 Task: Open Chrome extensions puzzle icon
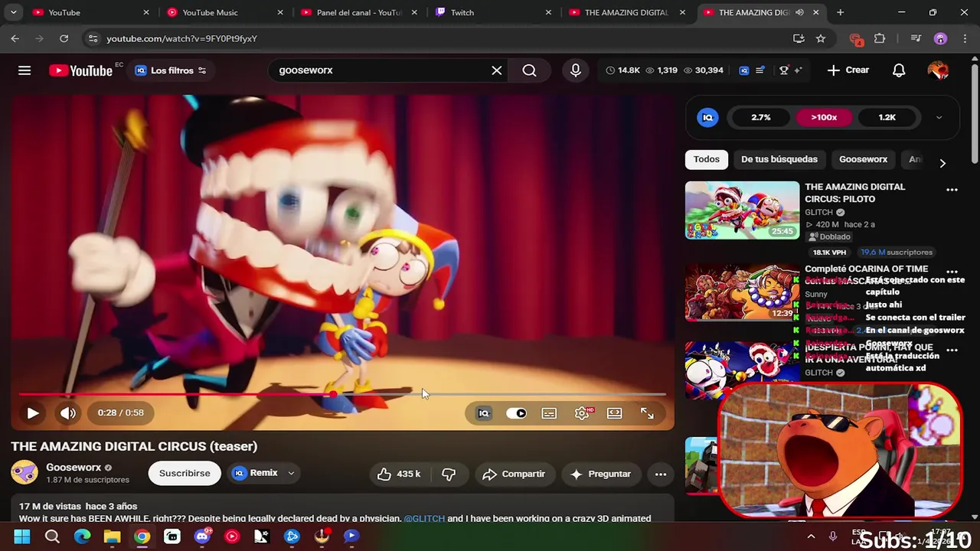880,38
